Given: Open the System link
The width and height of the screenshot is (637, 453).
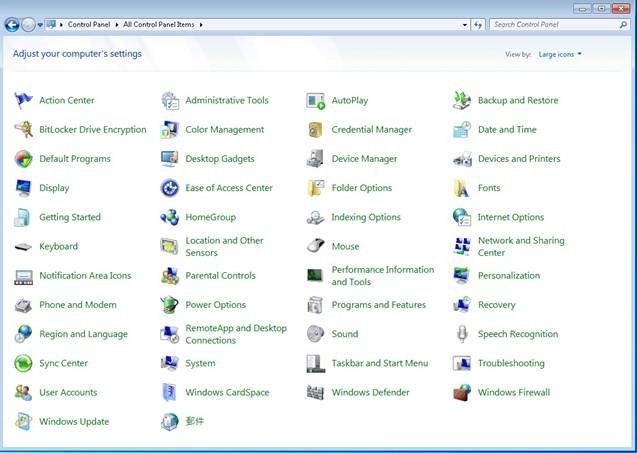Looking at the screenshot, I should 200,363.
